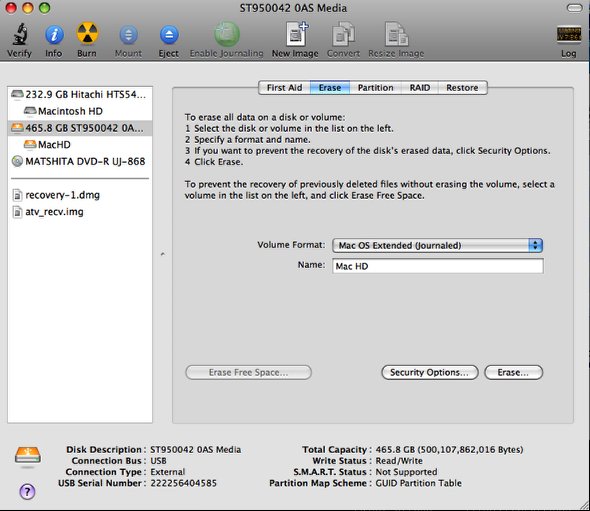Click the GUID Partition Table text

point(418,483)
